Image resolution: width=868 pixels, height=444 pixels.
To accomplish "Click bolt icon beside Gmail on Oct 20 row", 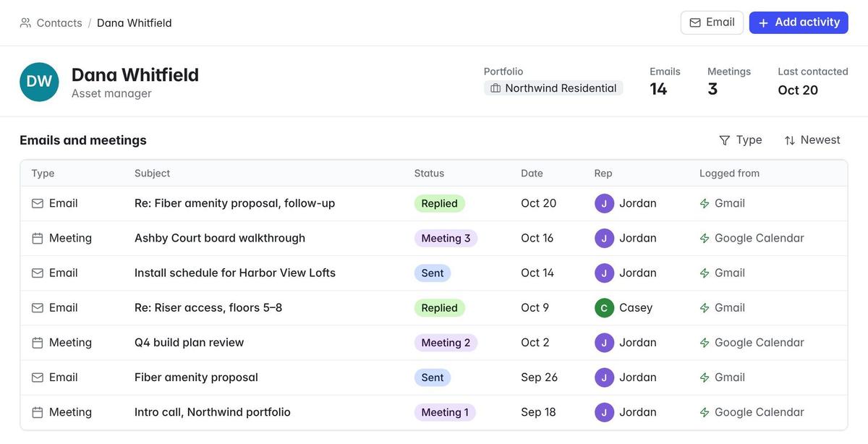I will pyautogui.click(x=705, y=203).
